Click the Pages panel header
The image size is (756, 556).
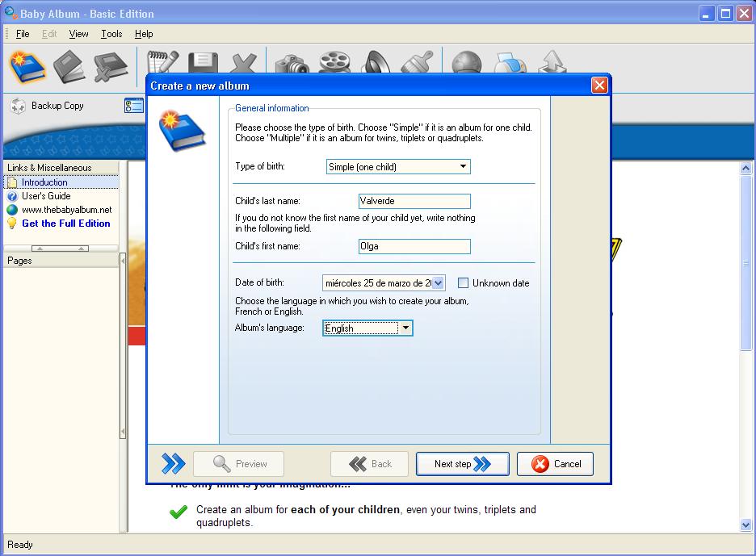pyautogui.click(x=61, y=261)
